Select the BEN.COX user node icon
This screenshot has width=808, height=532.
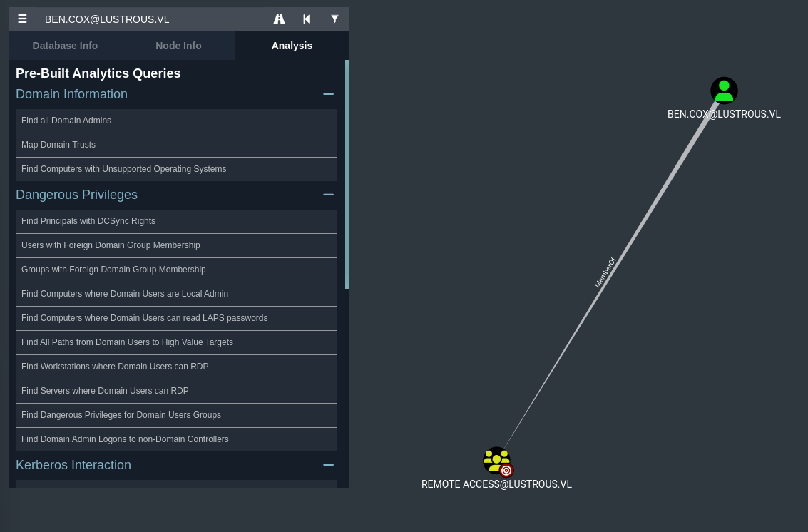click(x=724, y=91)
